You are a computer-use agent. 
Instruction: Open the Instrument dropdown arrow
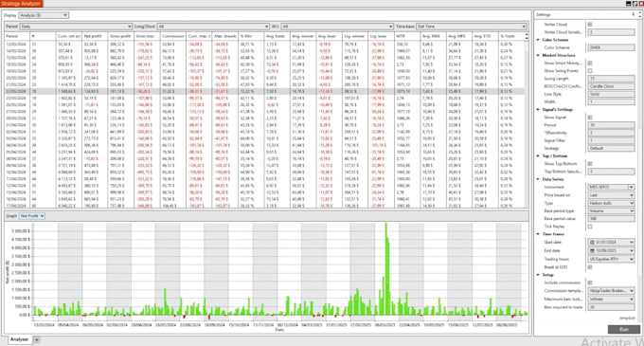pos(632,188)
